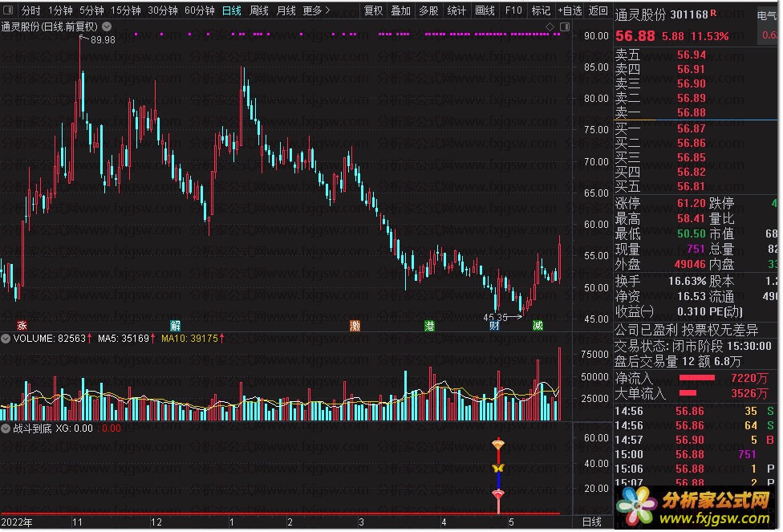783x532 pixels.
Task: Click the 45.35 low price label
Action: click(x=495, y=317)
